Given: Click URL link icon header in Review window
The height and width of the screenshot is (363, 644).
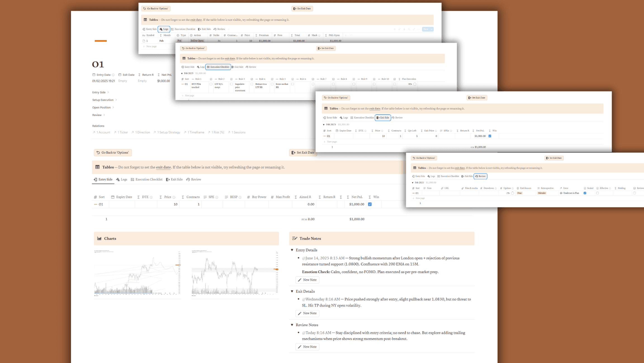Looking at the screenshot, I should (x=442, y=188).
